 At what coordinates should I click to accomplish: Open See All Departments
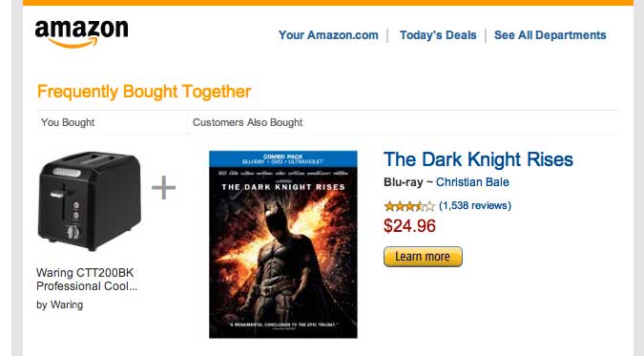[x=550, y=35]
